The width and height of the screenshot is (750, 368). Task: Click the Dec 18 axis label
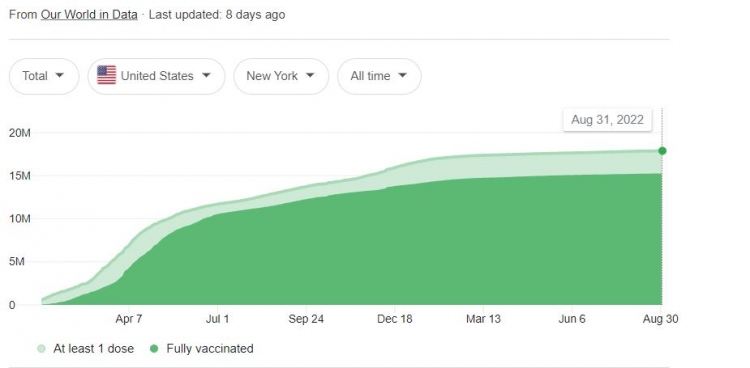[395, 319]
